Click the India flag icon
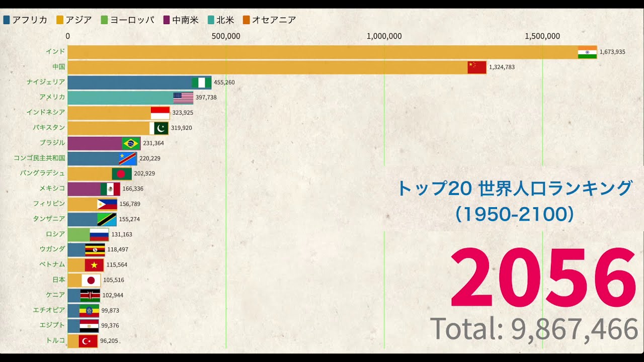The image size is (644, 362). pos(587,52)
